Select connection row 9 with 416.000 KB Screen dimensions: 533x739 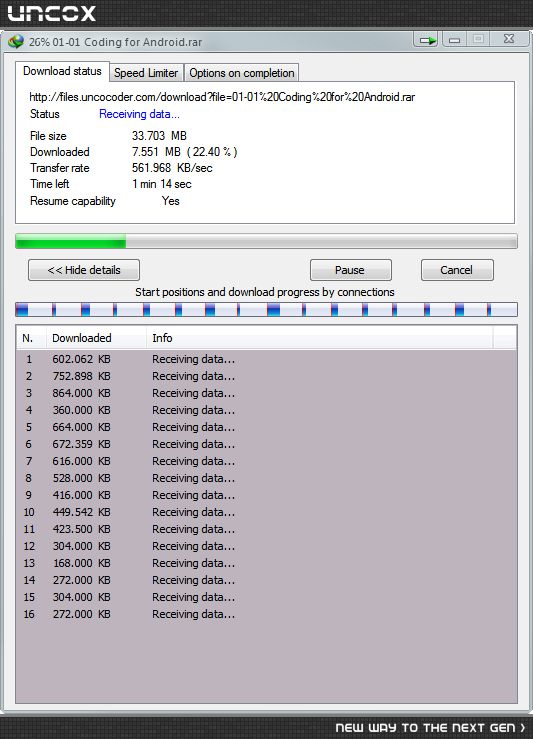tap(266, 495)
